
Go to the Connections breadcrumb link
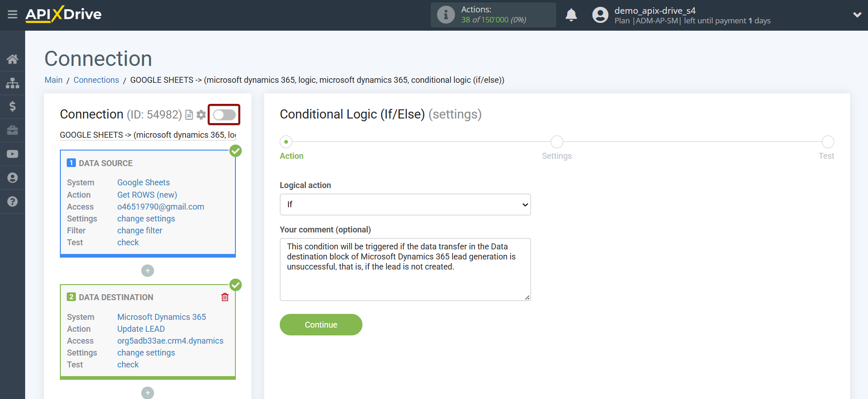tap(96, 80)
